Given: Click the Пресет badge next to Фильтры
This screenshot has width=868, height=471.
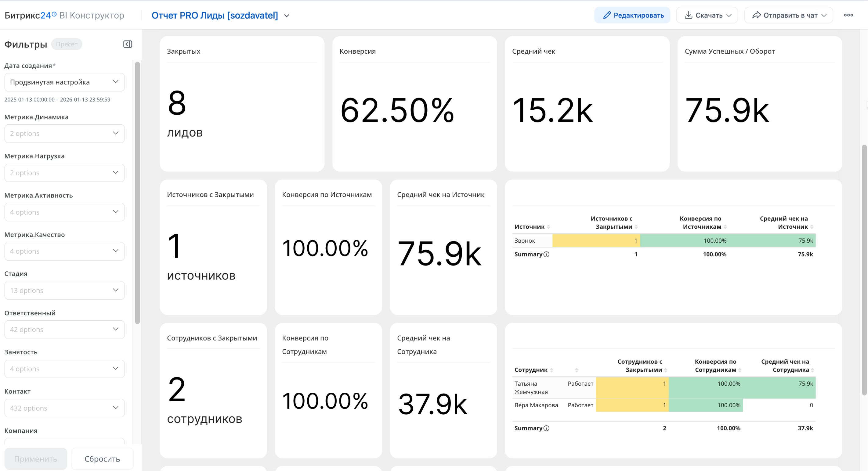Looking at the screenshot, I should tap(67, 44).
